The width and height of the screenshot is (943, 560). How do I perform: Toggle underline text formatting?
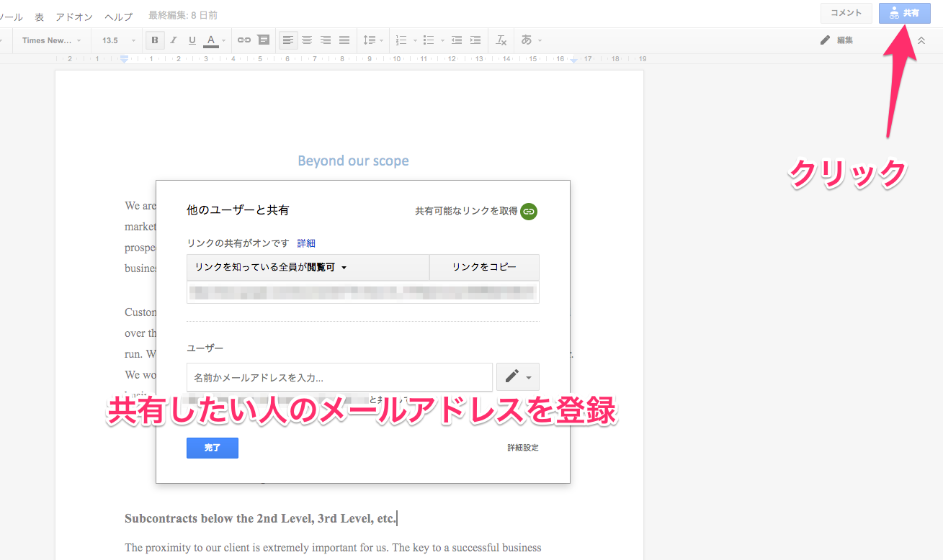(192, 40)
